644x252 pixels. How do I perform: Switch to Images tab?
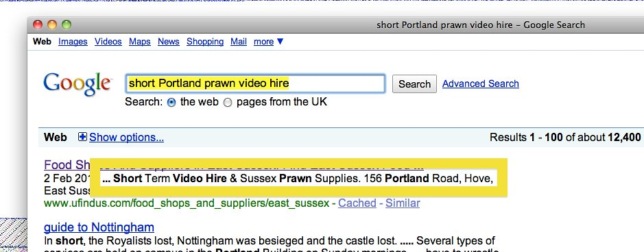coord(73,41)
